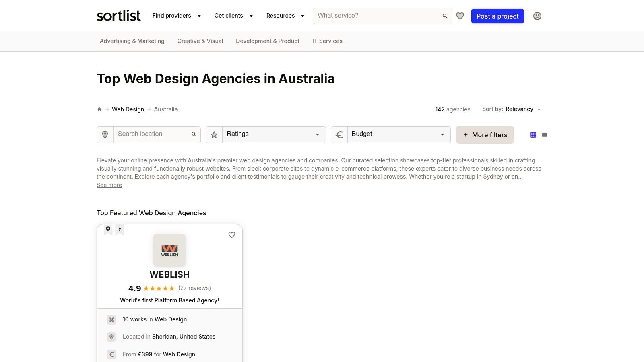Click the WEBLISH agency logo
The image size is (644, 362).
click(x=169, y=250)
